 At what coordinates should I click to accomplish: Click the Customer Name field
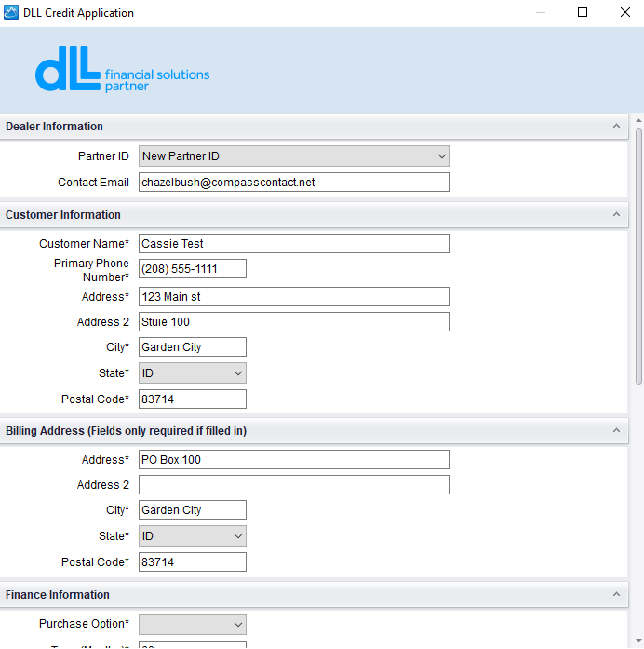(x=294, y=243)
